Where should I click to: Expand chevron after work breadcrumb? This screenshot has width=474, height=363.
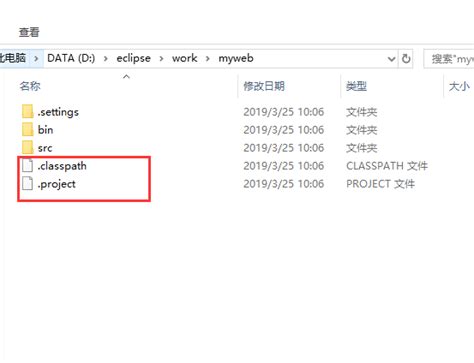coord(208,59)
